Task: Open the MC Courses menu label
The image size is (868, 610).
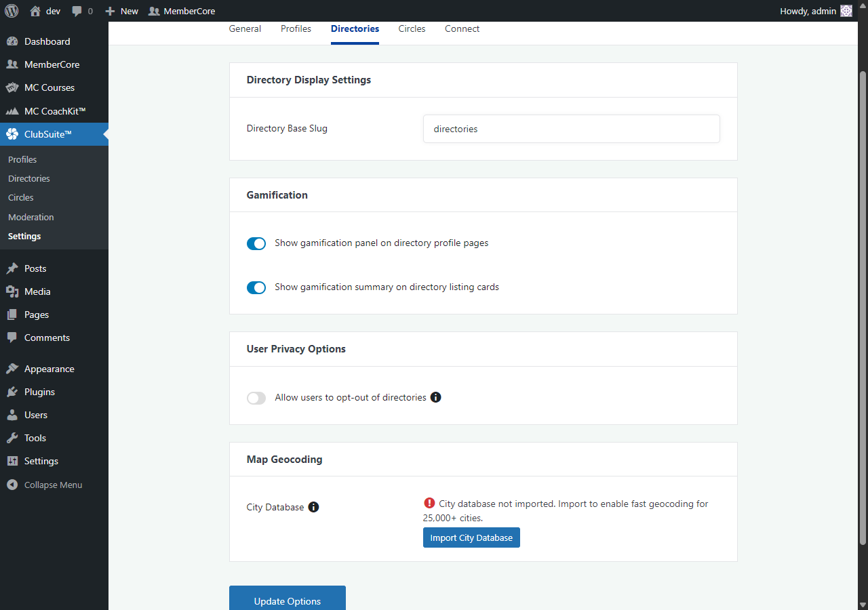Action: coord(50,87)
